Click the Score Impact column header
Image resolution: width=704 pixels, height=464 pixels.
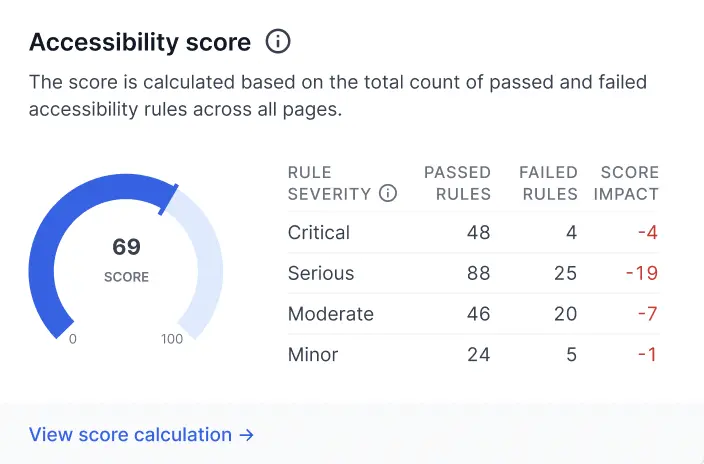tap(626, 183)
